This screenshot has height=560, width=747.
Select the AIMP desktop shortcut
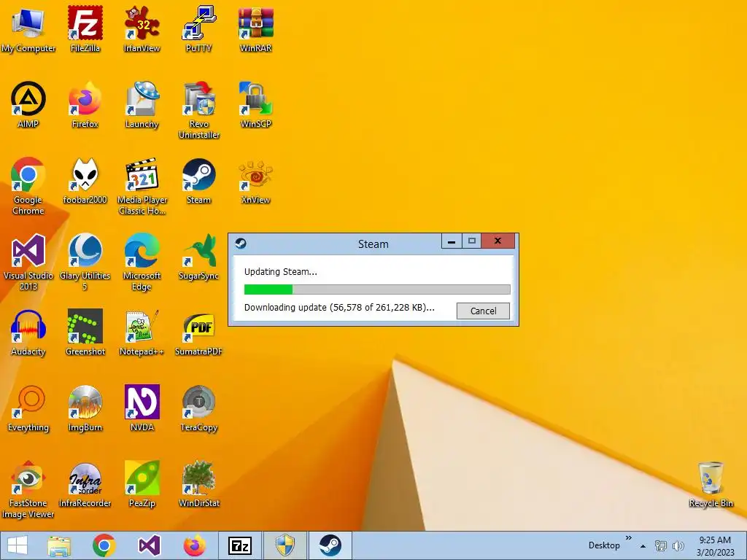28,105
